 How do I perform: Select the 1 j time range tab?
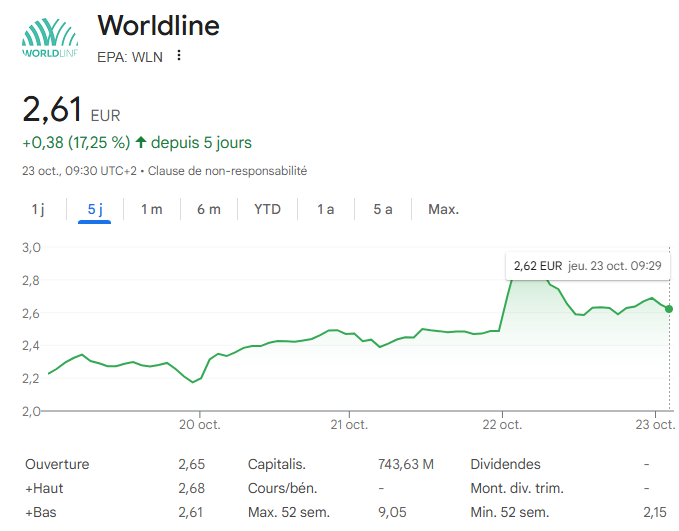(x=38, y=209)
